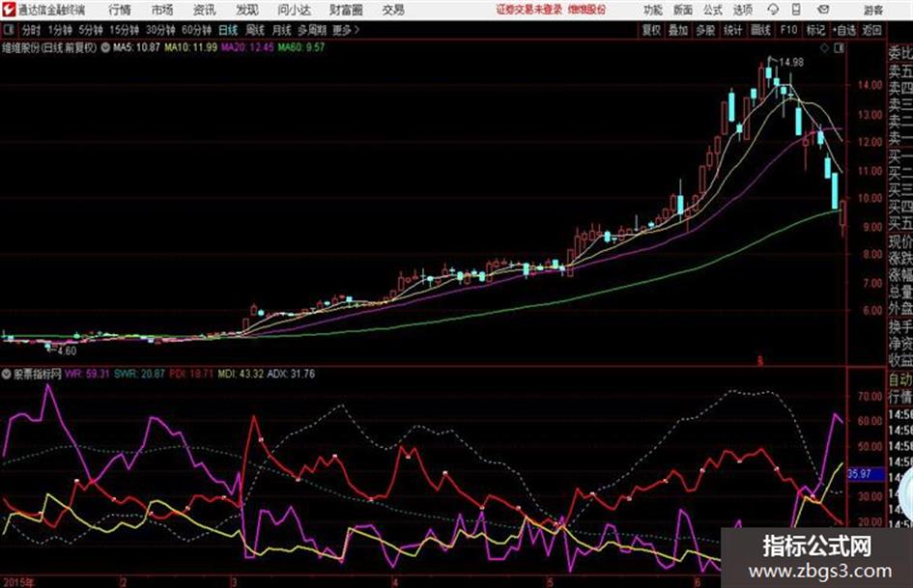Click the 证券交易未登录 login link

528,10
